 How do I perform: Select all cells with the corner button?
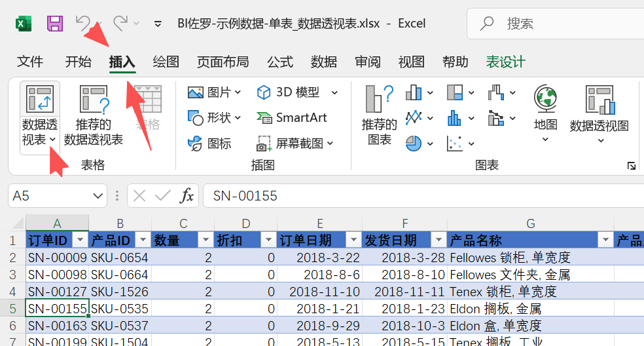(x=17, y=223)
